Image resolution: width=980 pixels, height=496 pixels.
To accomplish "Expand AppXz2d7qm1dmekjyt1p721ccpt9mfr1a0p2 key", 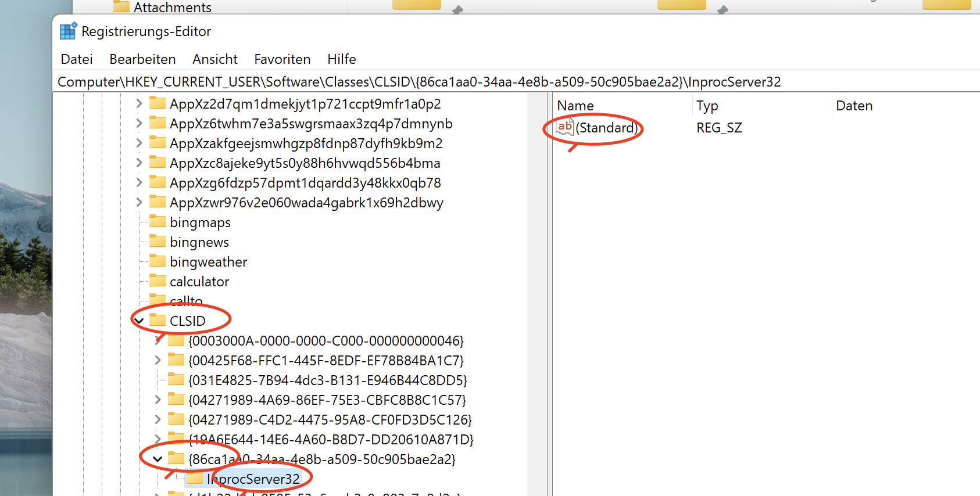I will tap(139, 103).
